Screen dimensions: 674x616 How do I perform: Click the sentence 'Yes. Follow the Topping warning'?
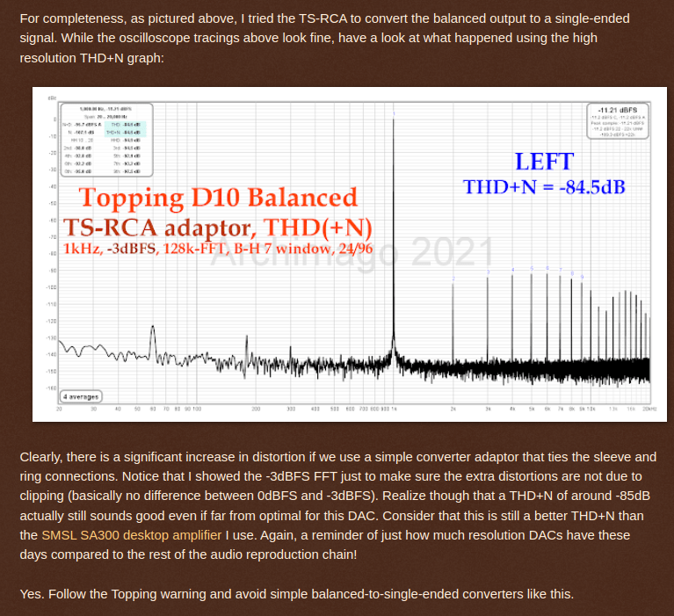(x=297, y=594)
